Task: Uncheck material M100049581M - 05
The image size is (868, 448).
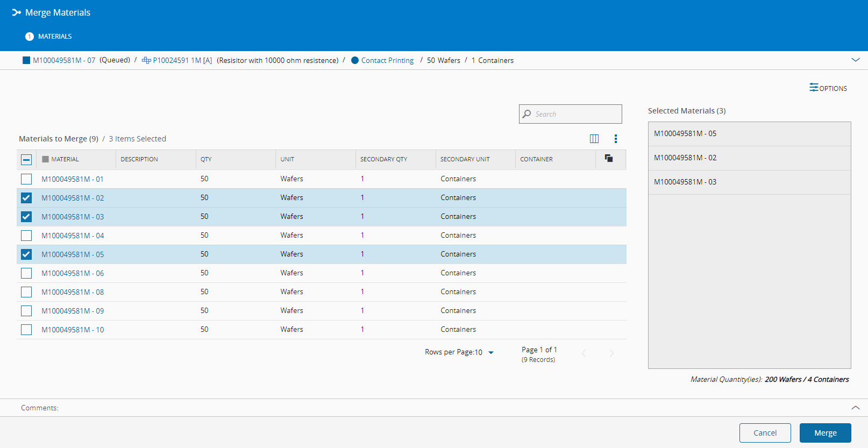Action: point(26,254)
